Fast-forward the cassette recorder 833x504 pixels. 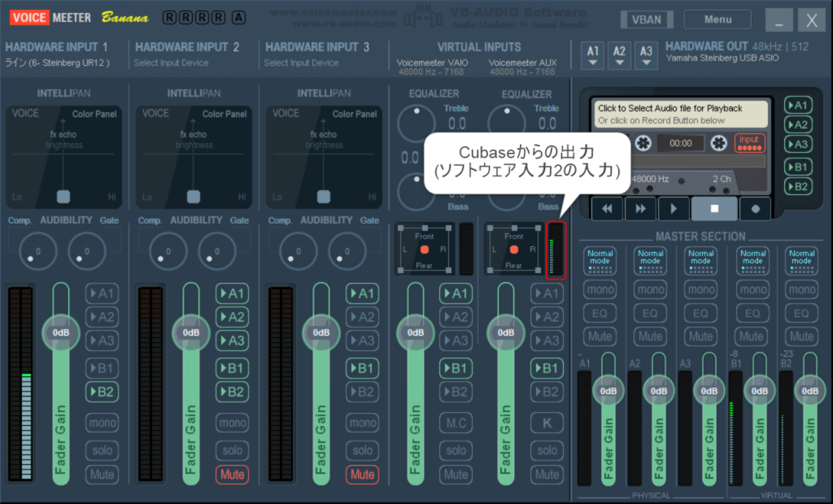pos(640,209)
